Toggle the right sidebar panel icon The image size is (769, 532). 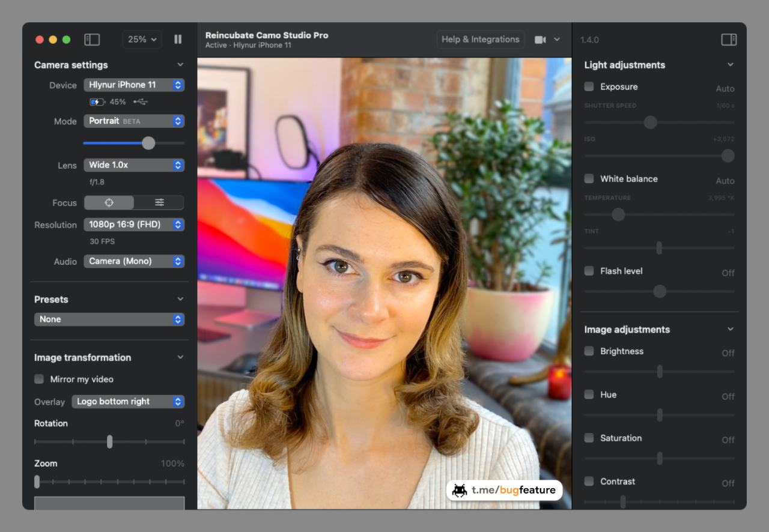coord(729,40)
